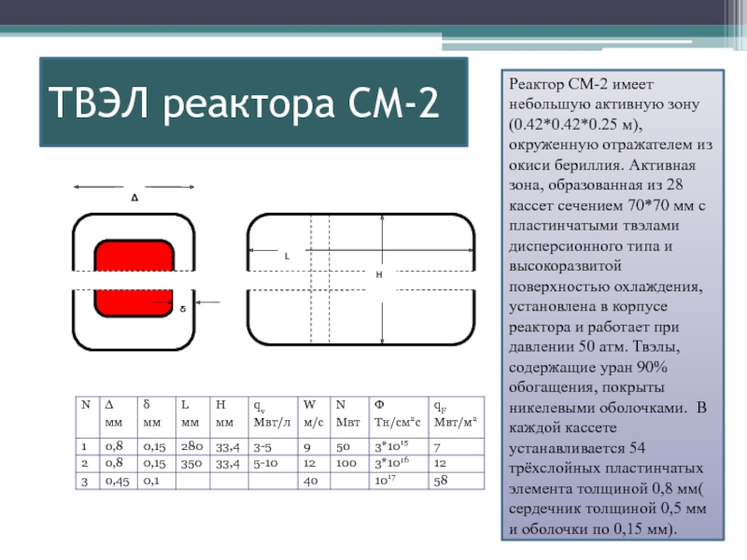747x560 pixels.
Task: Select the "Ф Тн/см²с" header cell
Action: (399, 413)
